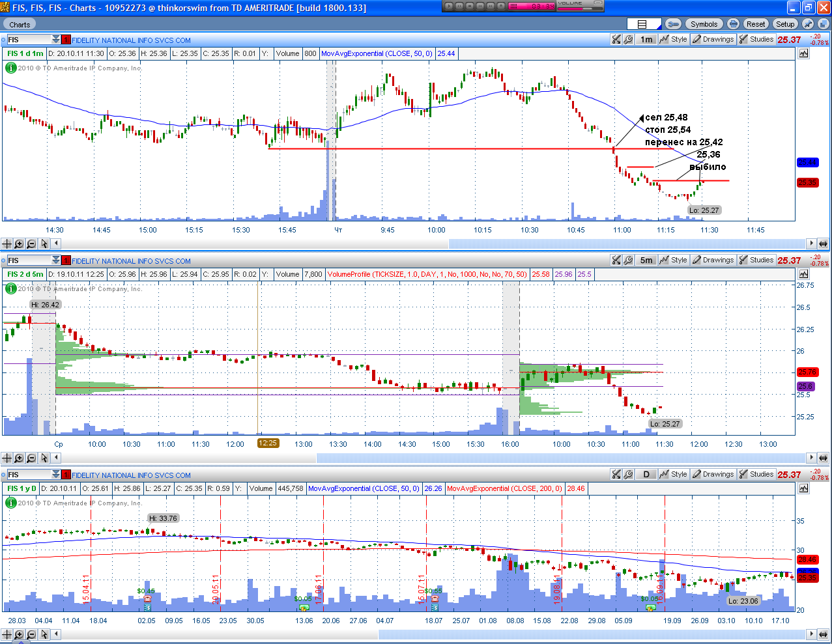This screenshot has width=832, height=644.
Task: Open the 5m timeframe selector
Action: tap(646, 260)
